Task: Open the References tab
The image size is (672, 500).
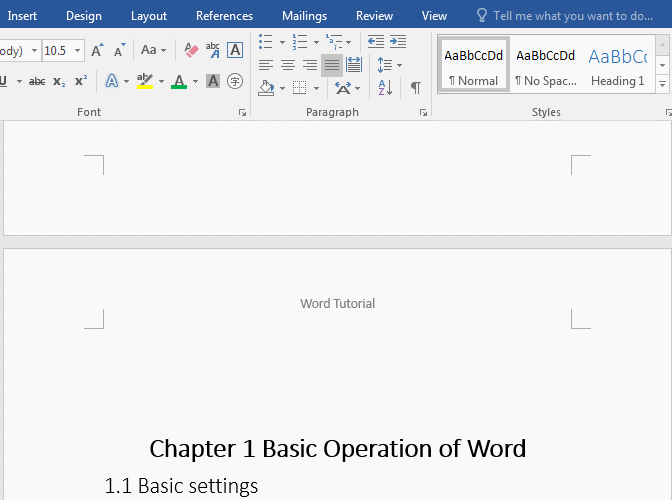Action: (225, 16)
